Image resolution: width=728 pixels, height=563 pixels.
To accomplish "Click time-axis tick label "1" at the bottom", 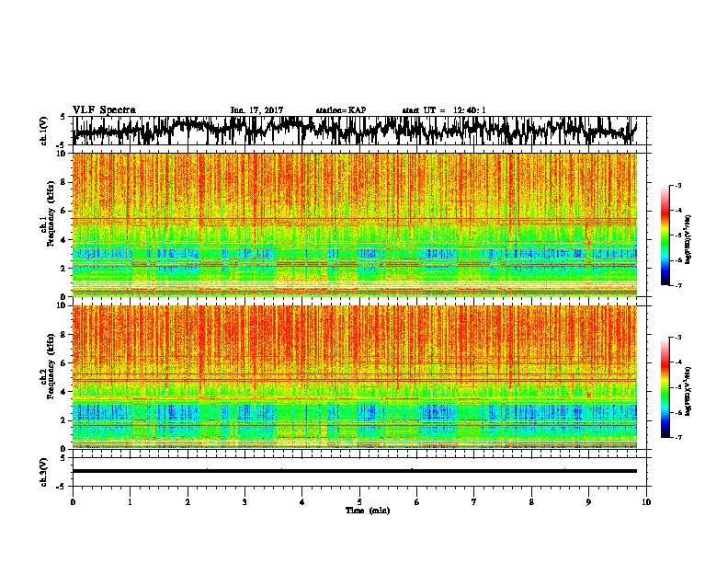I will click(x=130, y=501).
